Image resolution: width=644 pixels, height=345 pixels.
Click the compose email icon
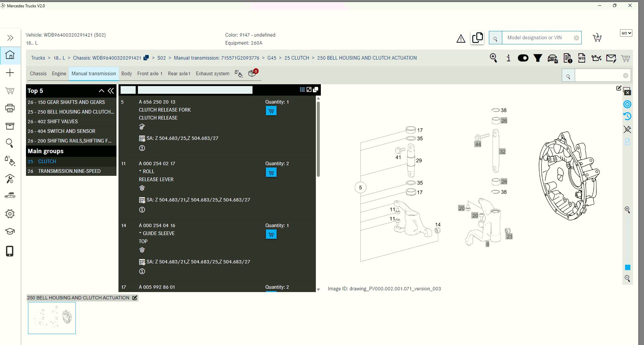(x=611, y=58)
